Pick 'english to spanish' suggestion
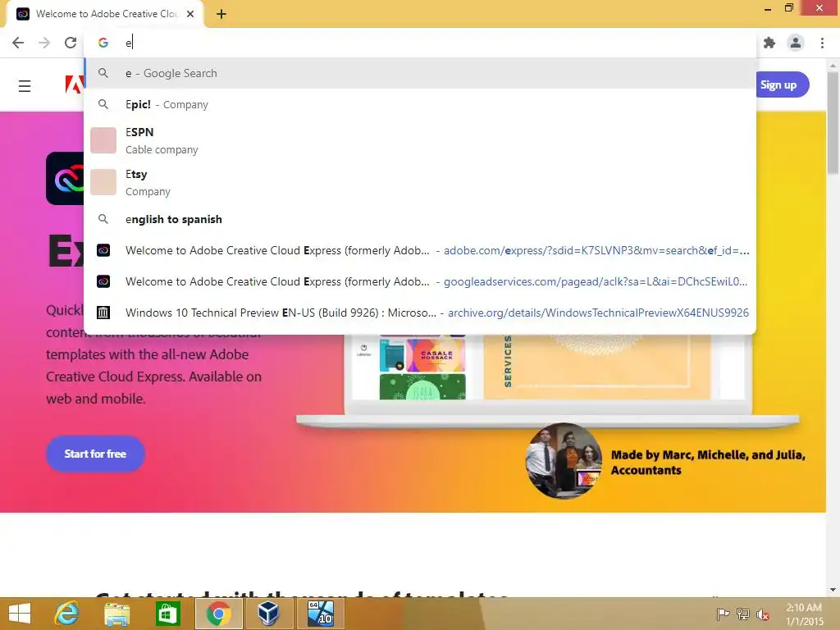 click(x=420, y=219)
